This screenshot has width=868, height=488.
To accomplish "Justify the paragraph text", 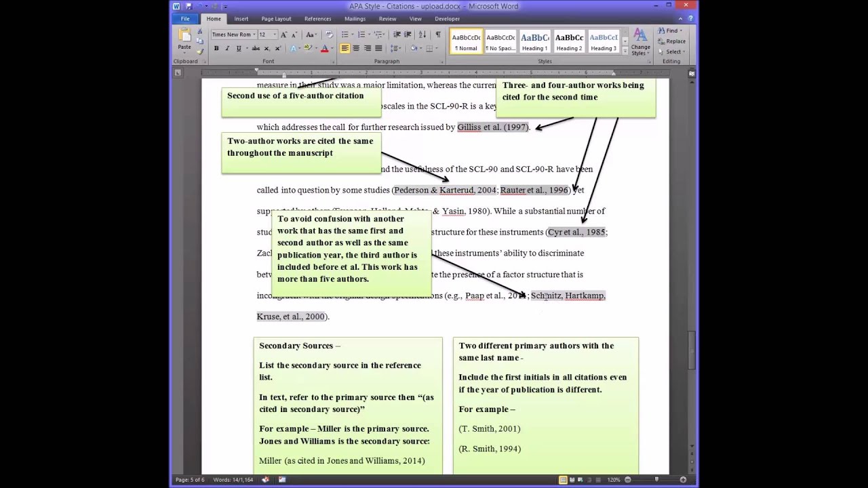I will (x=378, y=48).
